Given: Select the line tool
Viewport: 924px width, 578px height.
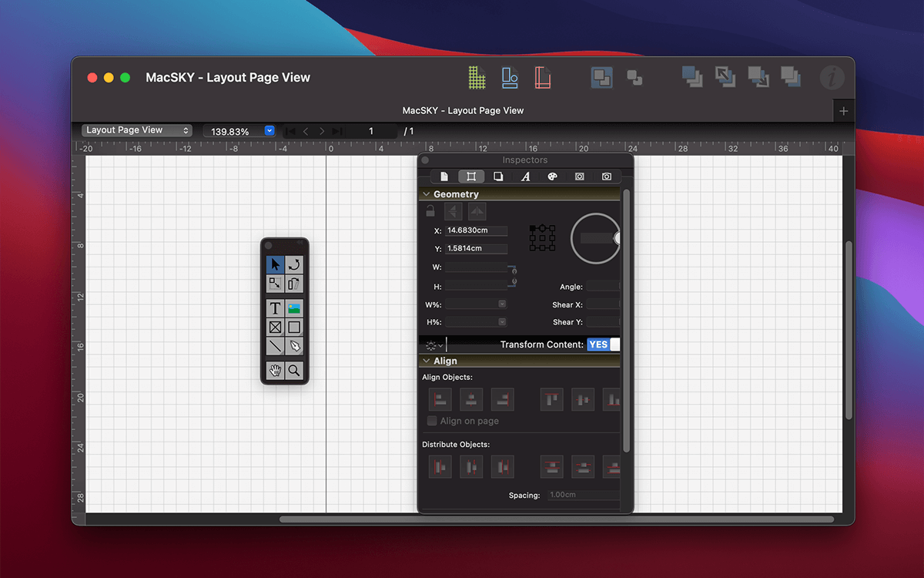Looking at the screenshot, I should tap(276, 345).
